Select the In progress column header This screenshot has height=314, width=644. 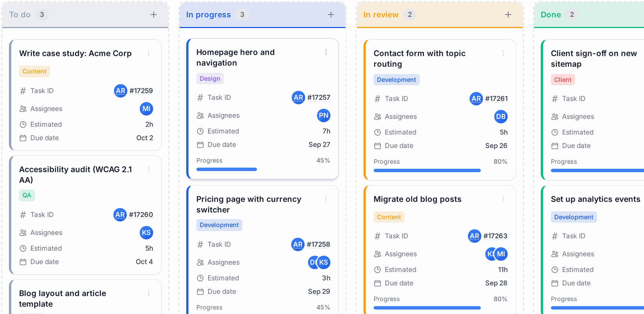coord(262,15)
